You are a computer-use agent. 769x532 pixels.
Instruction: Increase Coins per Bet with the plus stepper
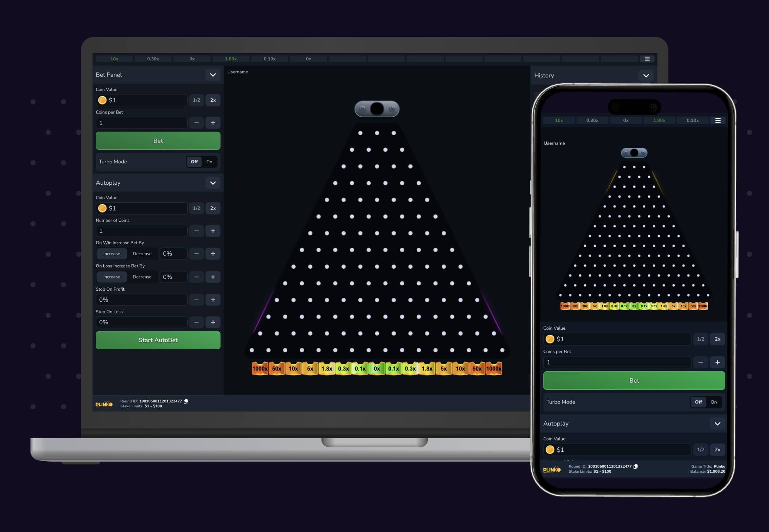(x=213, y=123)
